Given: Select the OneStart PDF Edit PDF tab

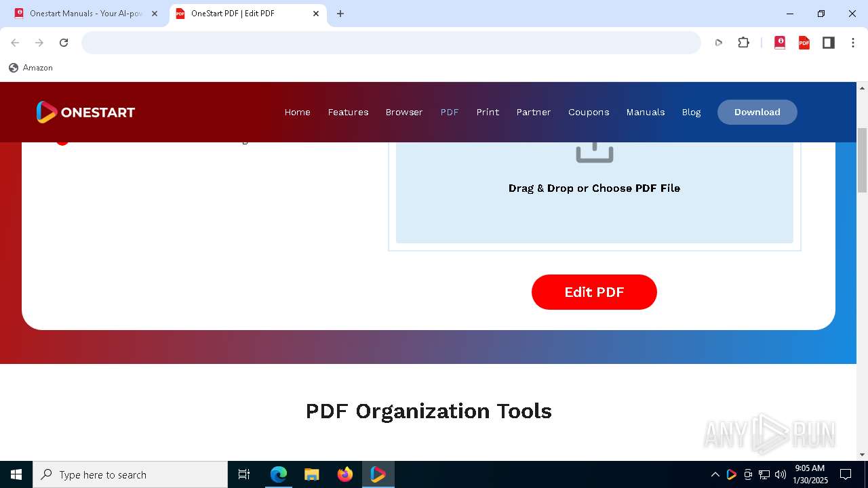Looking at the screenshot, I should pyautogui.click(x=248, y=14).
